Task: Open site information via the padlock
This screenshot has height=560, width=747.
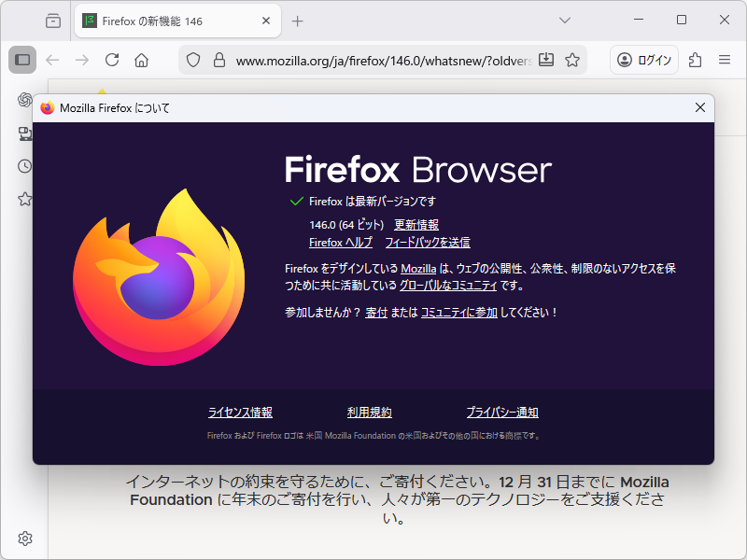Action: click(218, 60)
